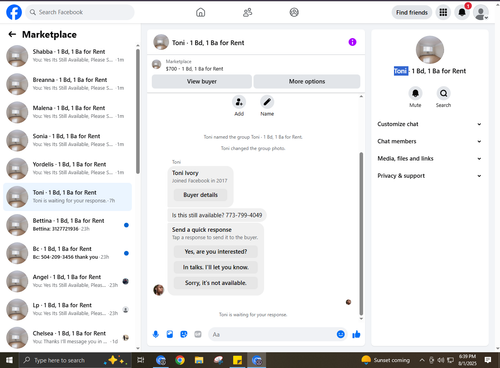Click the Find friends button
Screen dimensions: 500x368
412,13
